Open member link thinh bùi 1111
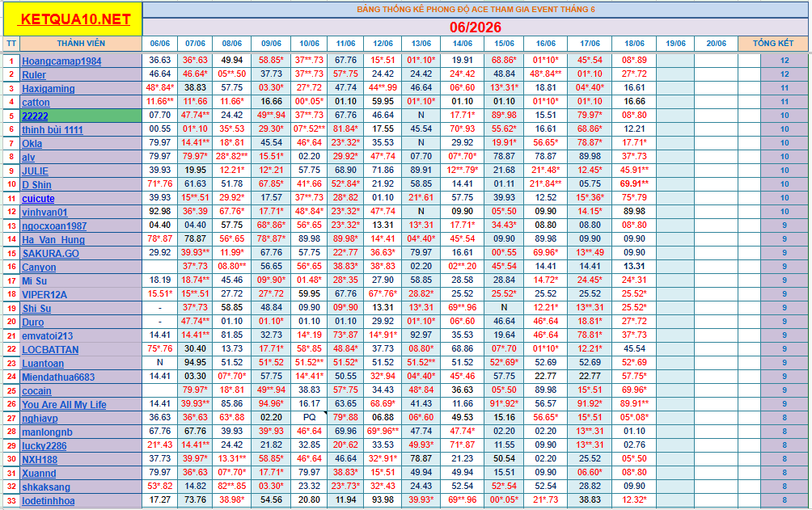Image resolution: width=812 pixels, height=510 pixels. (53, 130)
